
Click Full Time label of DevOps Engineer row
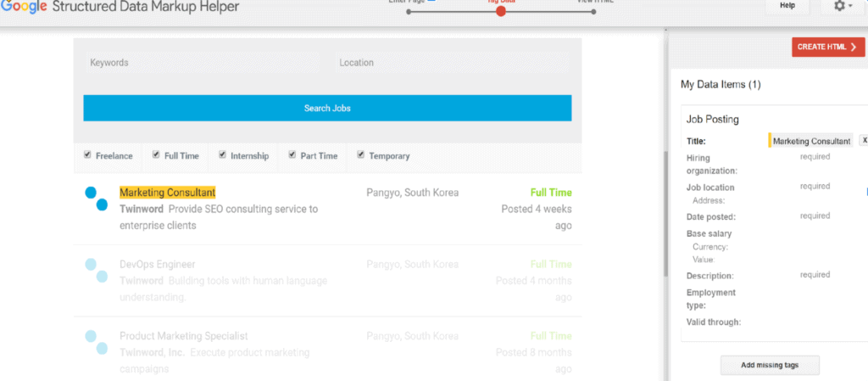(551, 264)
